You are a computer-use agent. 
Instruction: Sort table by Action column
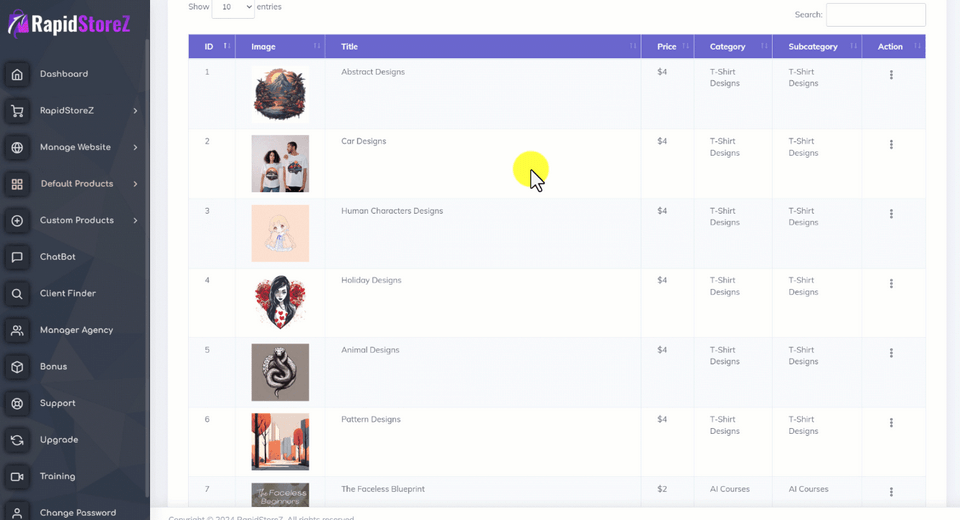[894, 47]
